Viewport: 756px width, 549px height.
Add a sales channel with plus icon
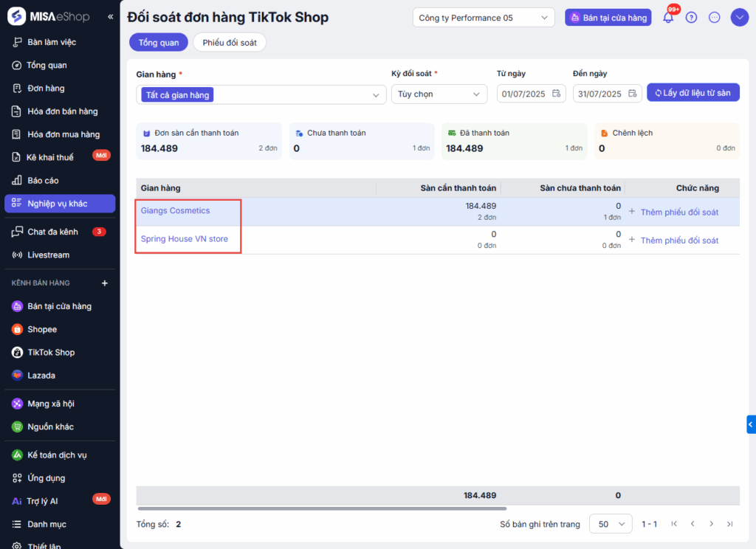(x=105, y=283)
